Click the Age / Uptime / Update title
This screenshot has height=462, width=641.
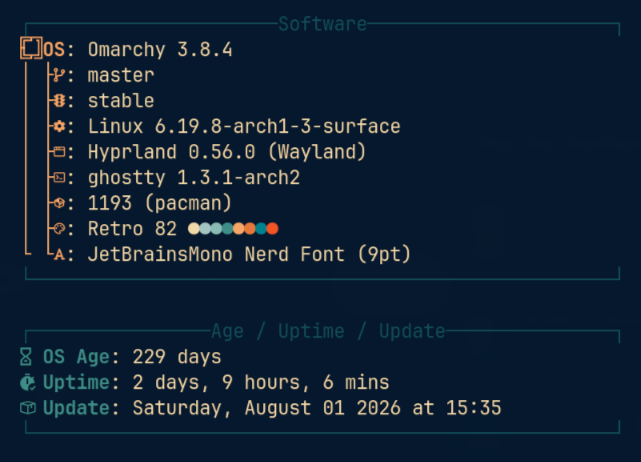click(x=328, y=331)
